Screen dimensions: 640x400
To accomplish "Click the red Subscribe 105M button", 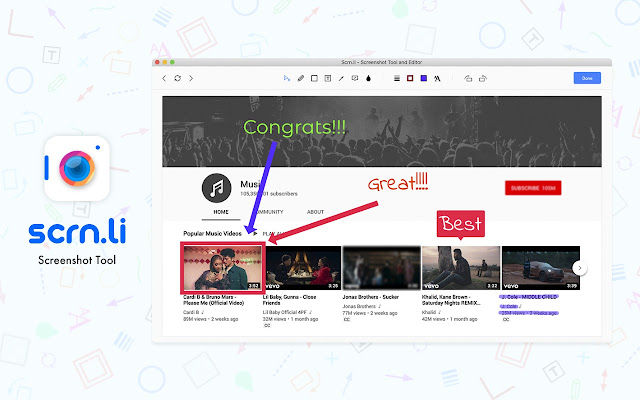I will (533, 188).
